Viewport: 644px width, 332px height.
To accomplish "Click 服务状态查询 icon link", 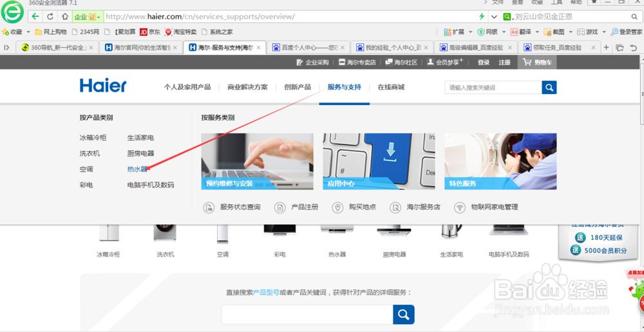I will [x=232, y=207].
